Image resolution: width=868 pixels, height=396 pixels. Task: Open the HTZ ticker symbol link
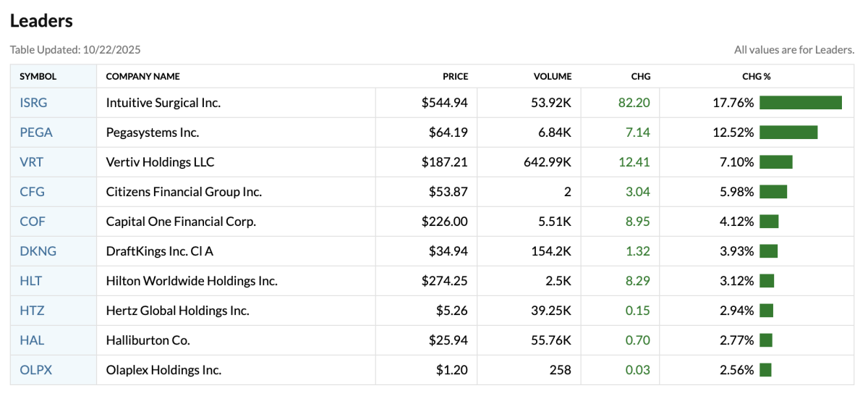(x=32, y=311)
